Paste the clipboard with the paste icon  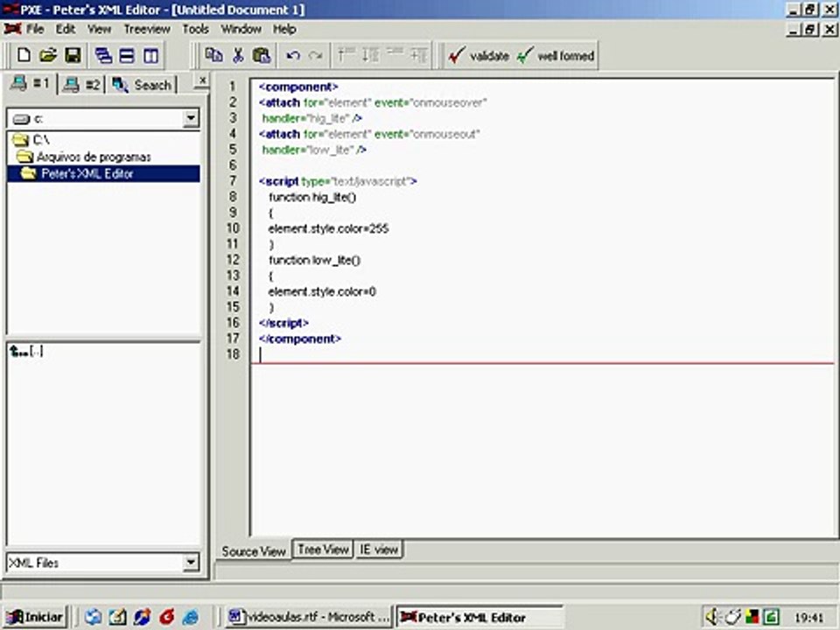262,55
